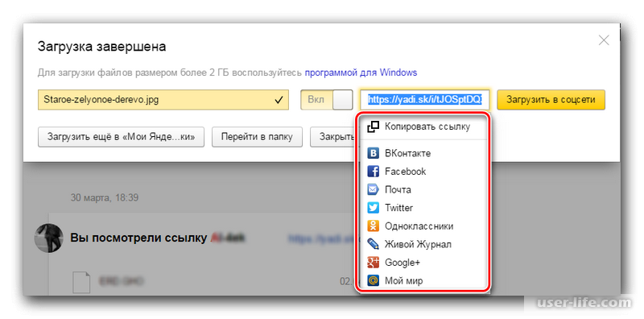The height and width of the screenshot is (319, 644).
Task: Pick Twitter from the share list
Action: (423, 208)
